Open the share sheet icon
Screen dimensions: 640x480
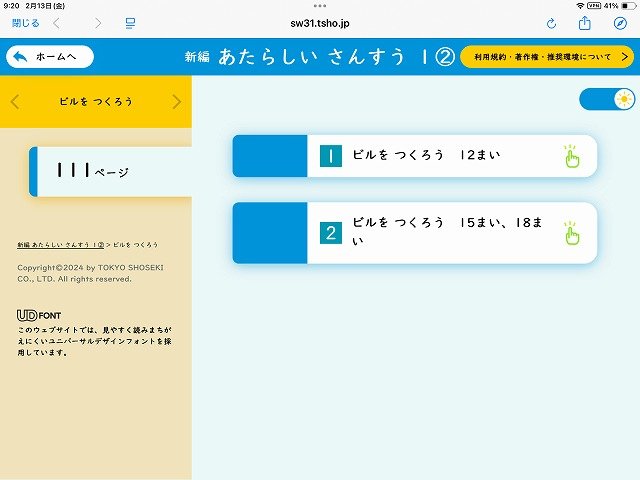point(585,23)
